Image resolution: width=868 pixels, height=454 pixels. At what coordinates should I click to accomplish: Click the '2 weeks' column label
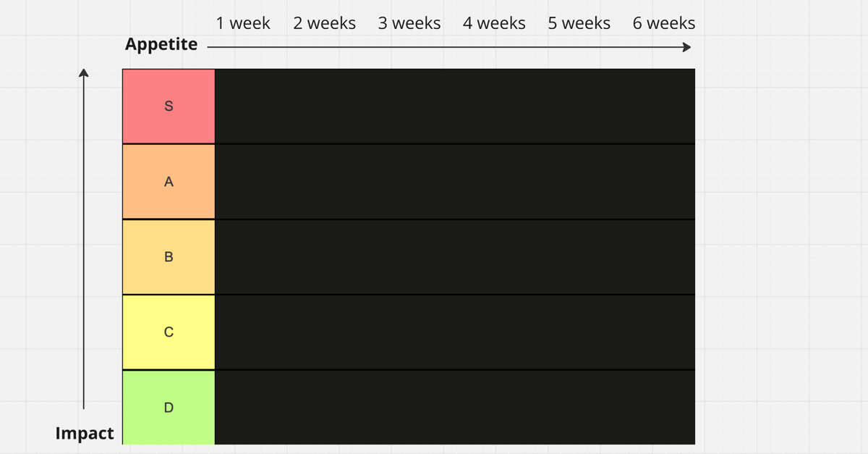click(x=325, y=23)
